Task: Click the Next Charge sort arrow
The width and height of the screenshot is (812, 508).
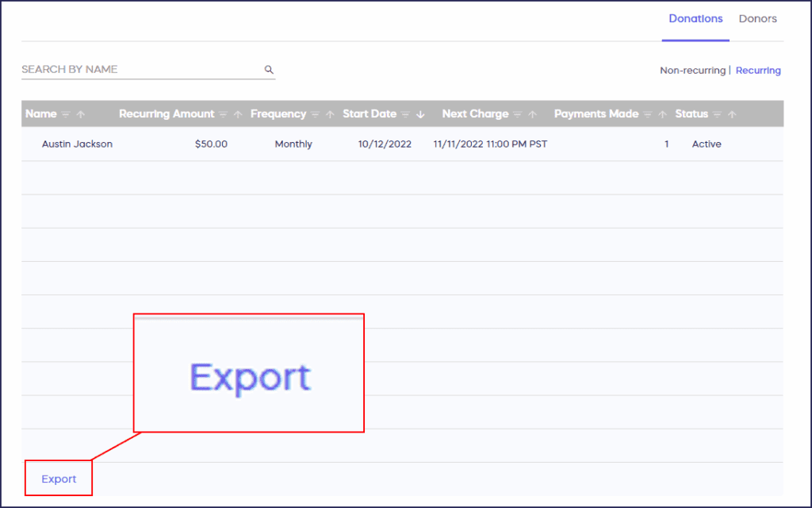Action: coord(533,114)
